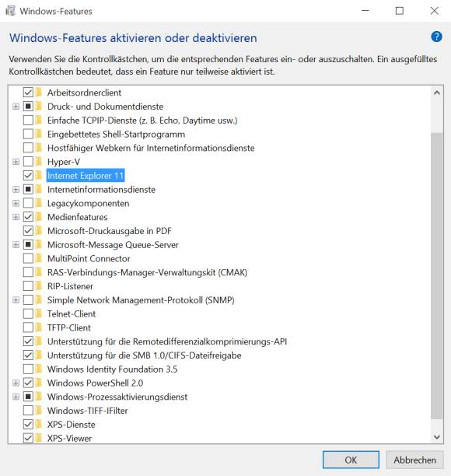Expand the Windows PowerShell 2.0 node
This screenshot has height=476, width=451.
(x=16, y=383)
